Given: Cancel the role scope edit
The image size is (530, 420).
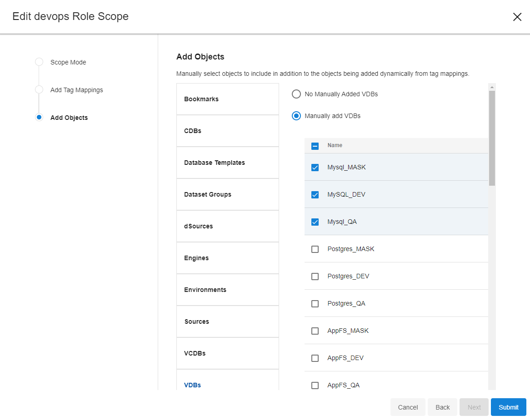Looking at the screenshot, I should pos(408,407).
